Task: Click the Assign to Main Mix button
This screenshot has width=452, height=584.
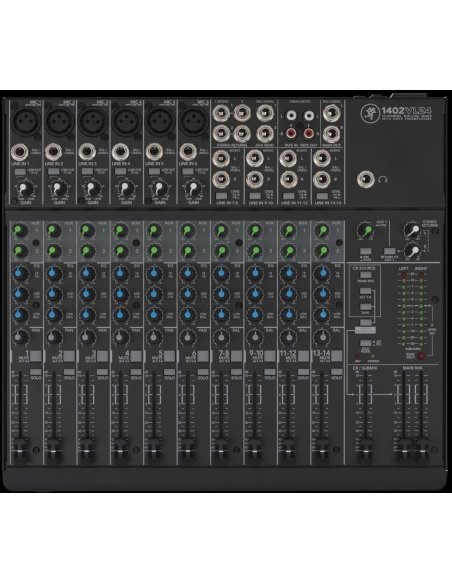Action: [x=365, y=323]
